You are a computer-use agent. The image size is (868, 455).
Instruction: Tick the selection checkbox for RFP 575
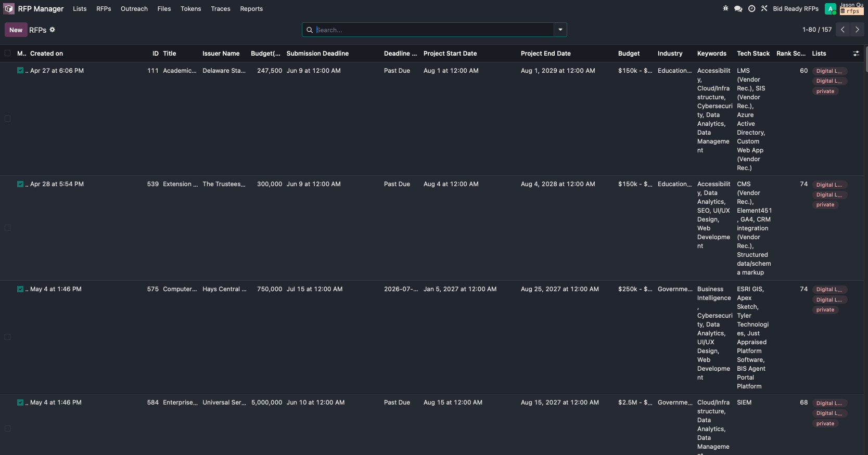(x=7, y=337)
